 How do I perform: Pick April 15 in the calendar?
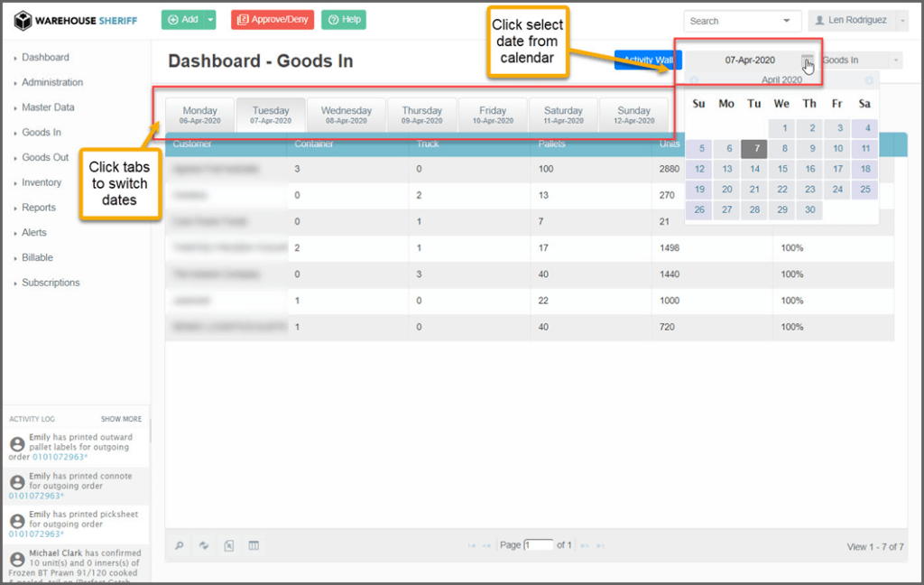(782, 169)
